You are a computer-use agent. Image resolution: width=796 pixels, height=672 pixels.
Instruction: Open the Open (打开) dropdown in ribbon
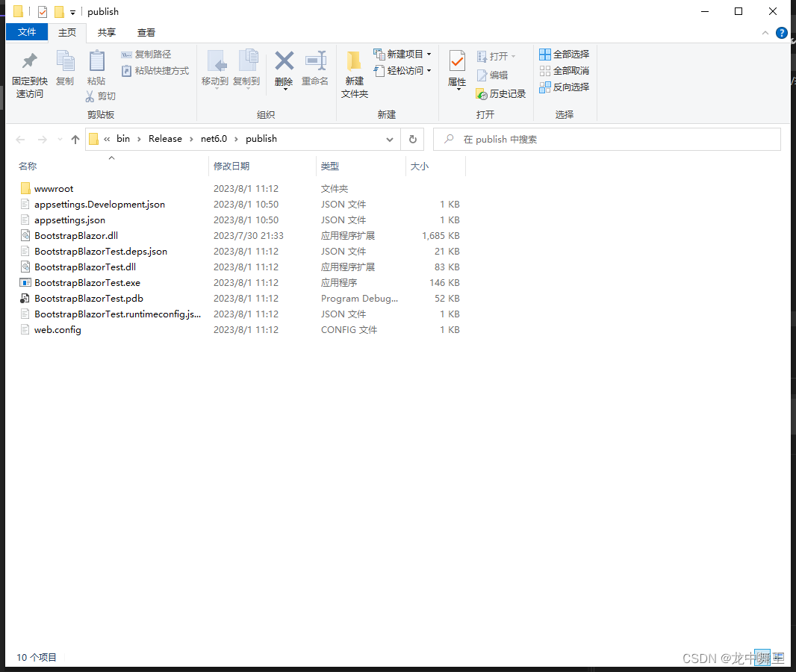click(x=513, y=56)
